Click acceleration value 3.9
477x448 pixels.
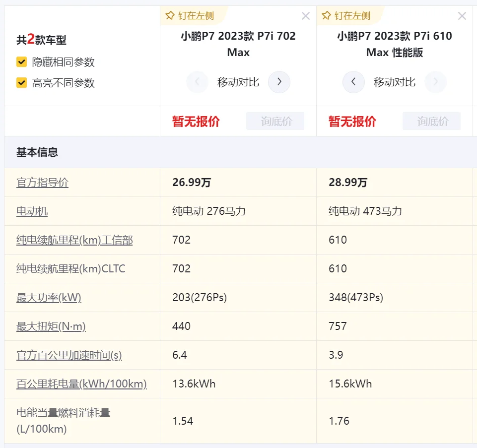336,355
